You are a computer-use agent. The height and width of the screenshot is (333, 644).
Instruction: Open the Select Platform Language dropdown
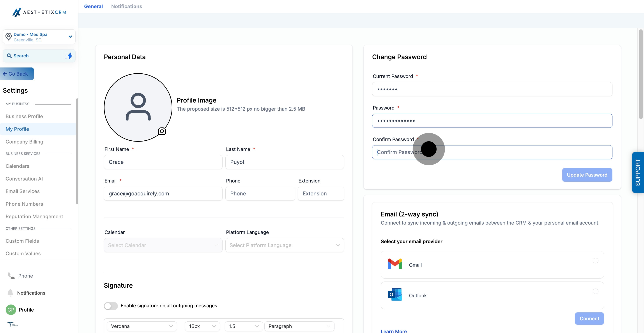[x=285, y=245]
